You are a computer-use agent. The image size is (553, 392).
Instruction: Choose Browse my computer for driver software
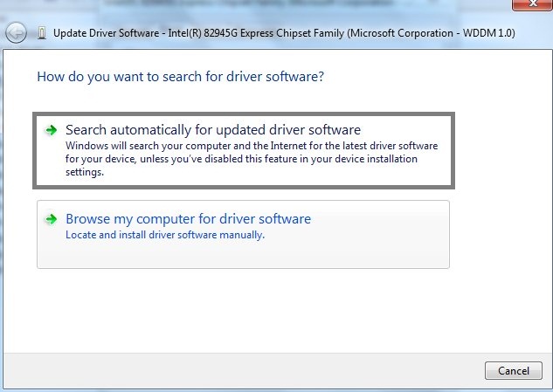243,235
